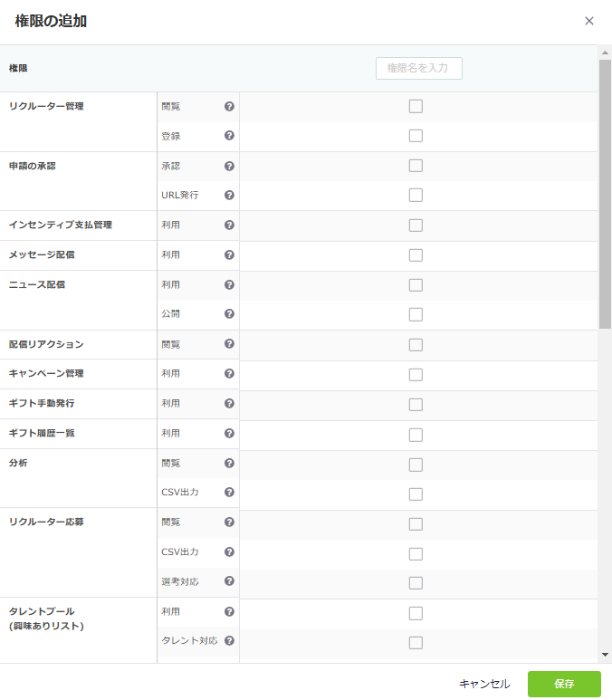The height and width of the screenshot is (700, 612).
Task: Click help icon beside タレント対応
Action: (229, 641)
